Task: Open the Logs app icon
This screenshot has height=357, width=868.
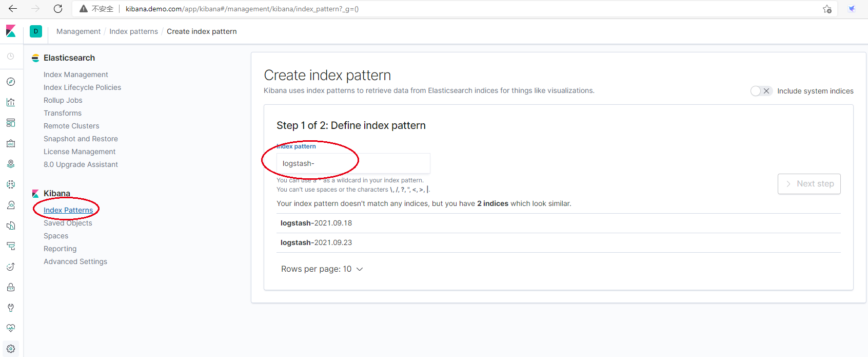Action: 11,226
